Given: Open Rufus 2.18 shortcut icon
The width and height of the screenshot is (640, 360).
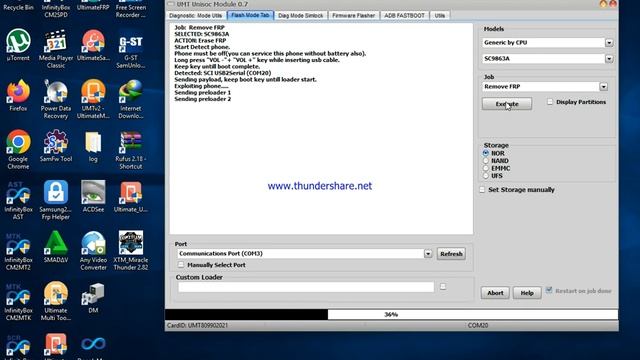Looking at the screenshot, I should point(131,149).
